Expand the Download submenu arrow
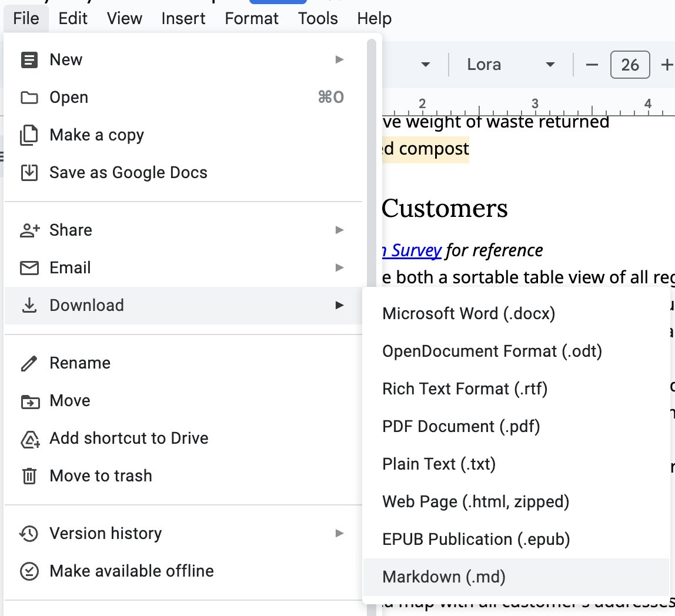The width and height of the screenshot is (675, 616). click(x=340, y=305)
